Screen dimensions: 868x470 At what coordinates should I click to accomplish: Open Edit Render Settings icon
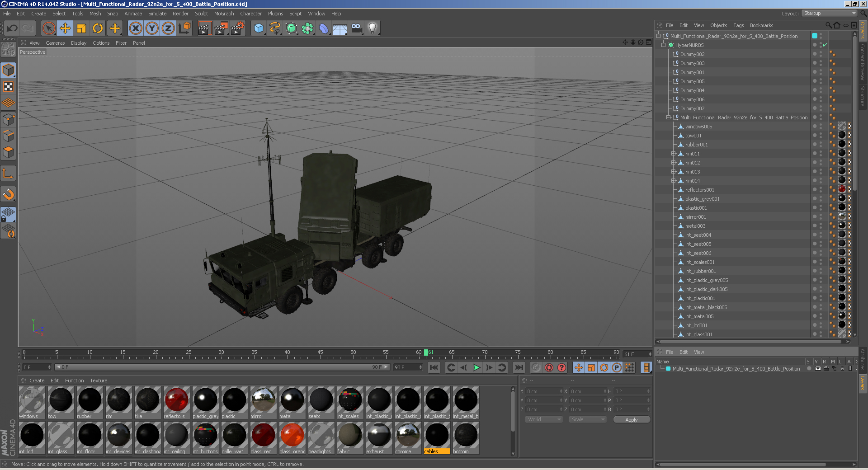click(238, 28)
